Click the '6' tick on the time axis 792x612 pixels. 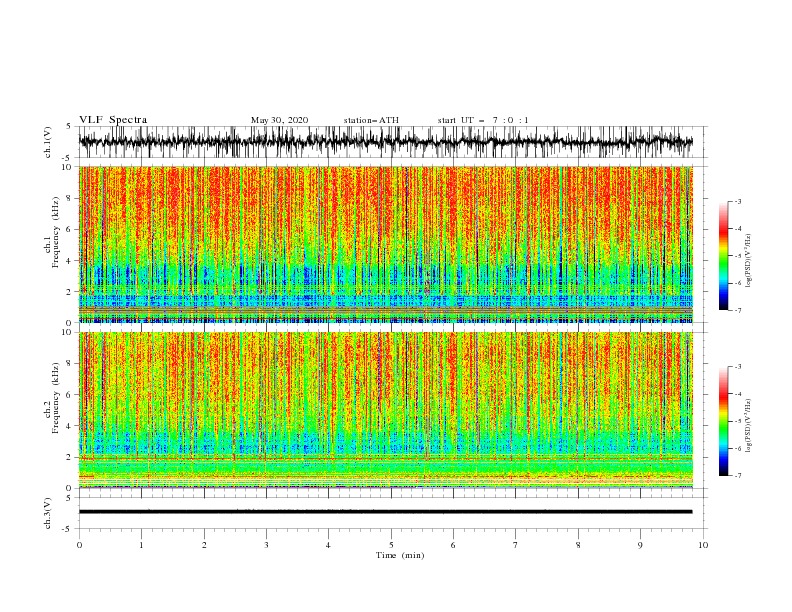453,545
